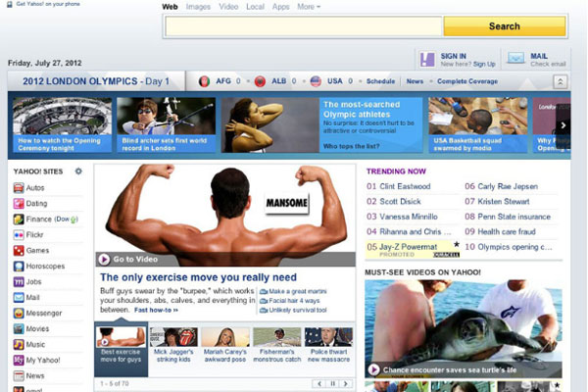Open trending topic Scott Disick
The height and width of the screenshot is (392, 588).
(x=400, y=202)
